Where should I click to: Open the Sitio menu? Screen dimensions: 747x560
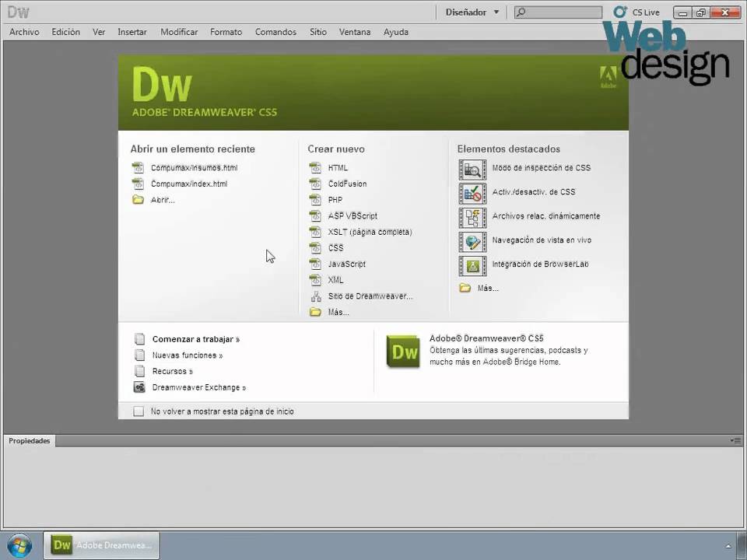point(318,32)
